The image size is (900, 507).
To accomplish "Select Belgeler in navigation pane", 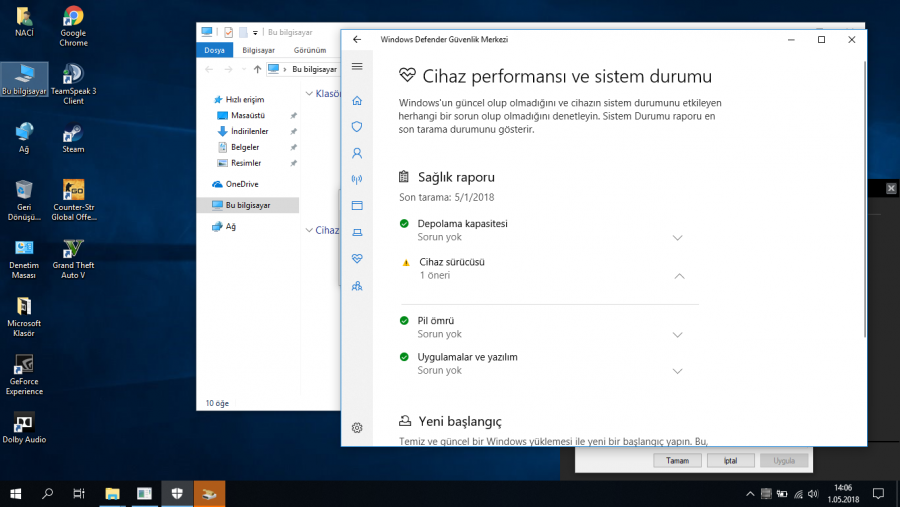I will pyautogui.click(x=245, y=148).
